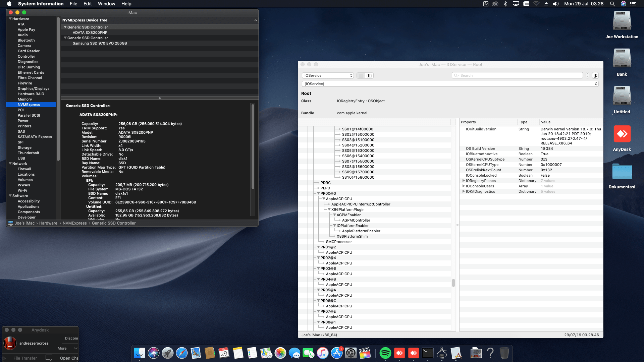Screen dimensions: 644x362
Task: Collapse Generic SSD Controller above ADATA SX8200PNP
Action: [x=65, y=27]
